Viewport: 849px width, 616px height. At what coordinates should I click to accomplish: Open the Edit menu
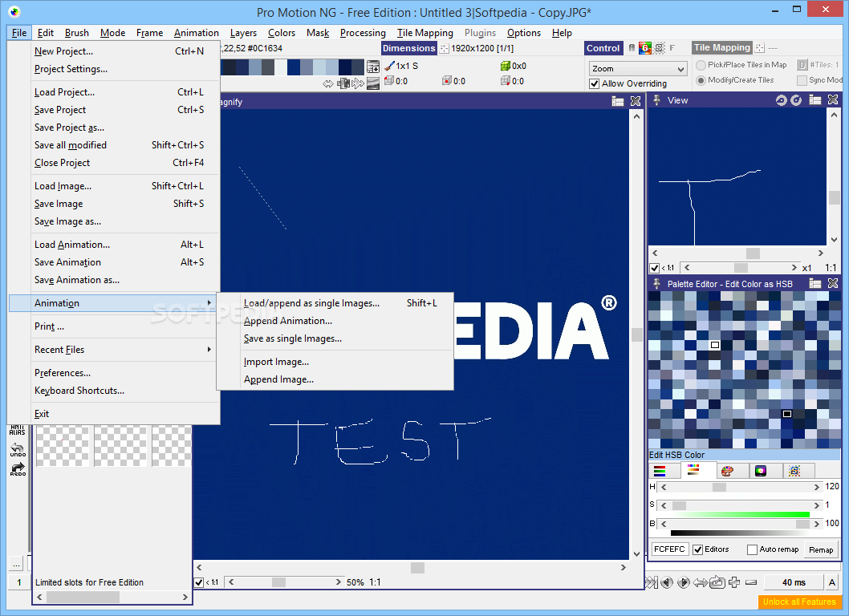pos(46,33)
